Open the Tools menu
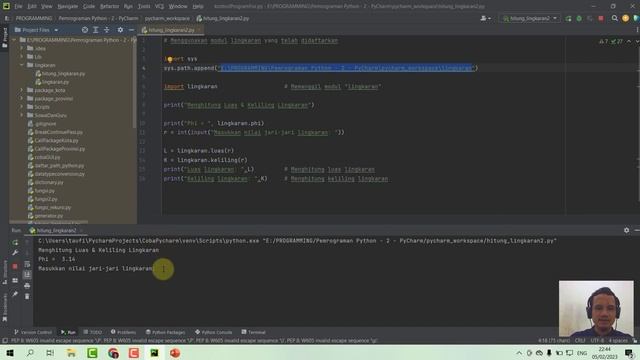640x360 pixels. [x=144, y=7]
